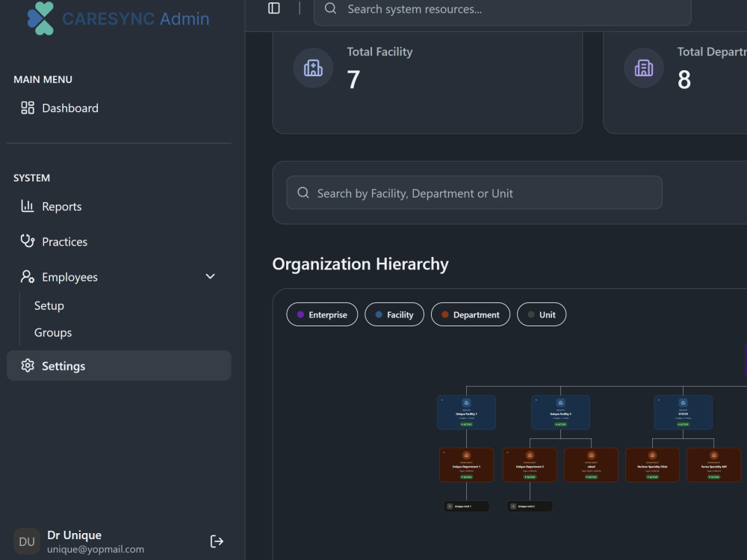The height and width of the screenshot is (560, 747).
Task: Select the third facility card above Horizon Specialty Clinic
Action: click(x=684, y=412)
